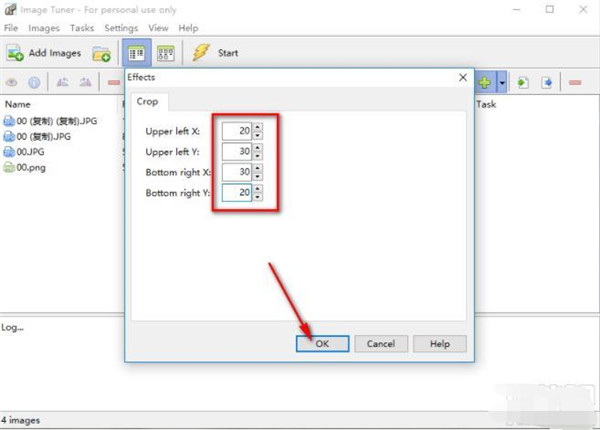Open the add task dropdown arrow

[502, 82]
